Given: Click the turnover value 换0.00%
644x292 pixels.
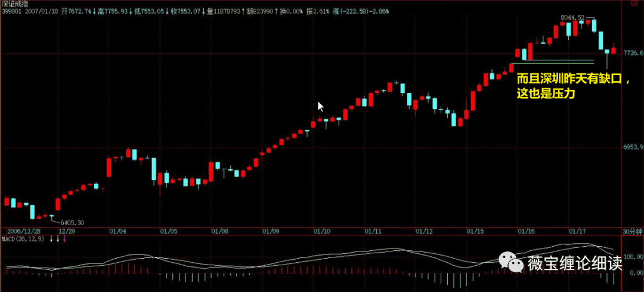Looking at the screenshot, I should point(291,11).
